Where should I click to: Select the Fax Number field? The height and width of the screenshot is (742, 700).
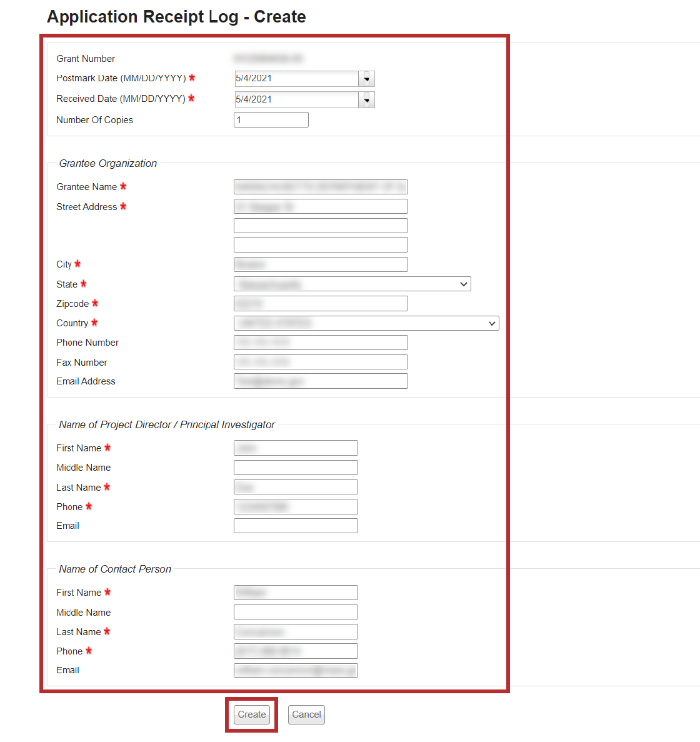coord(321,362)
